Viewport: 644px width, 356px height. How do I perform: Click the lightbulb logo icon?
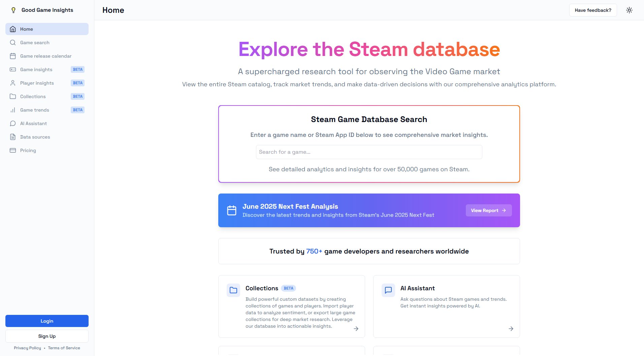(13, 10)
